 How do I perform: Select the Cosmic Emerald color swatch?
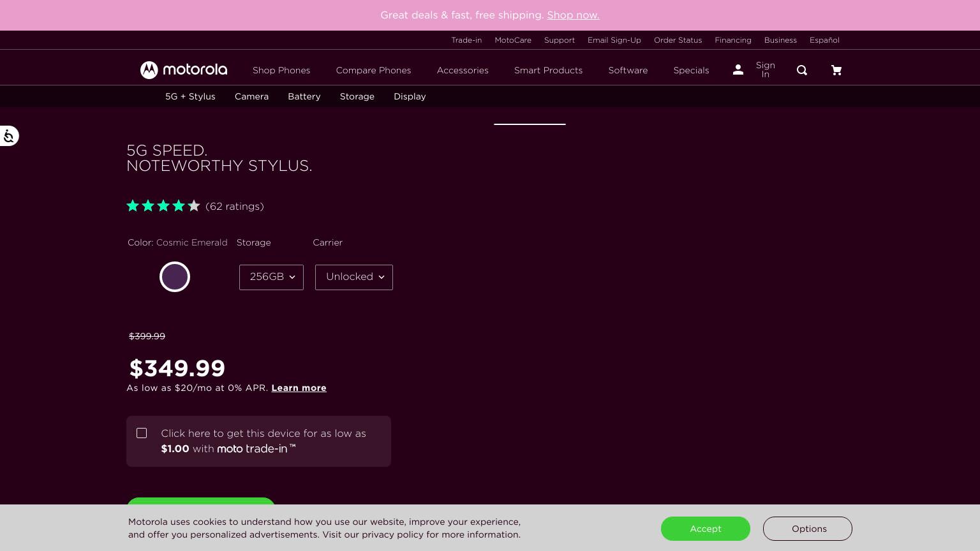[x=175, y=277]
